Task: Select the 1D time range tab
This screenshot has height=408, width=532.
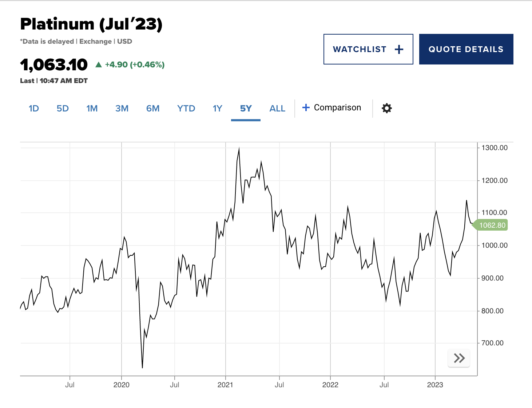Action: click(x=34, y=109)
